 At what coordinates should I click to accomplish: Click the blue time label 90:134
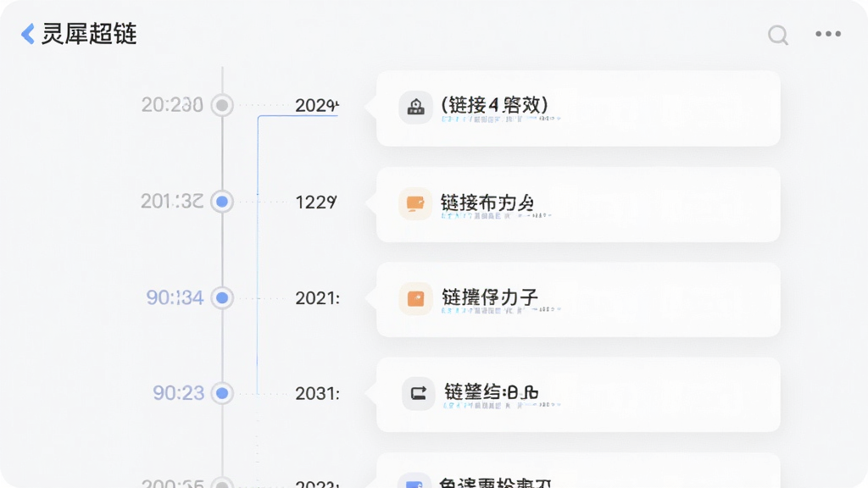point(175,297)
